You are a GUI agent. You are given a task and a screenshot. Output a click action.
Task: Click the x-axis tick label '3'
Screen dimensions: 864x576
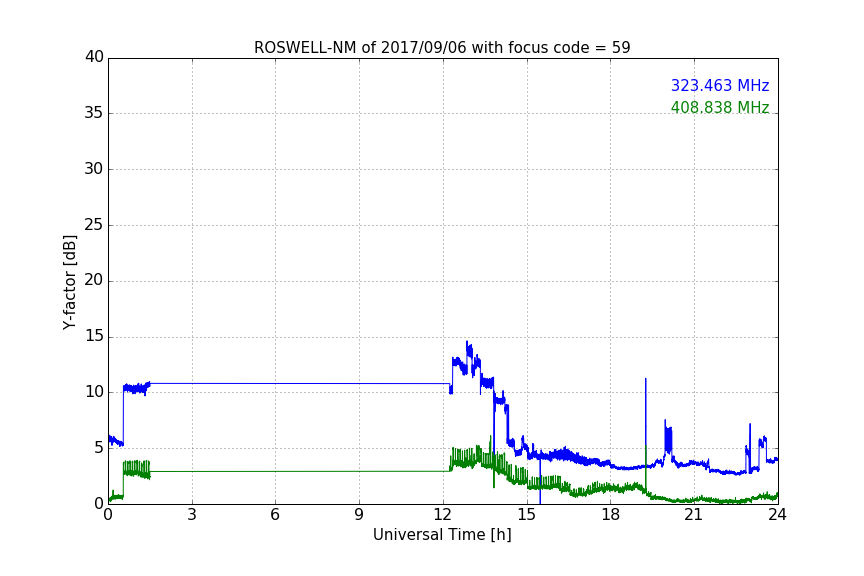point(192,515)
